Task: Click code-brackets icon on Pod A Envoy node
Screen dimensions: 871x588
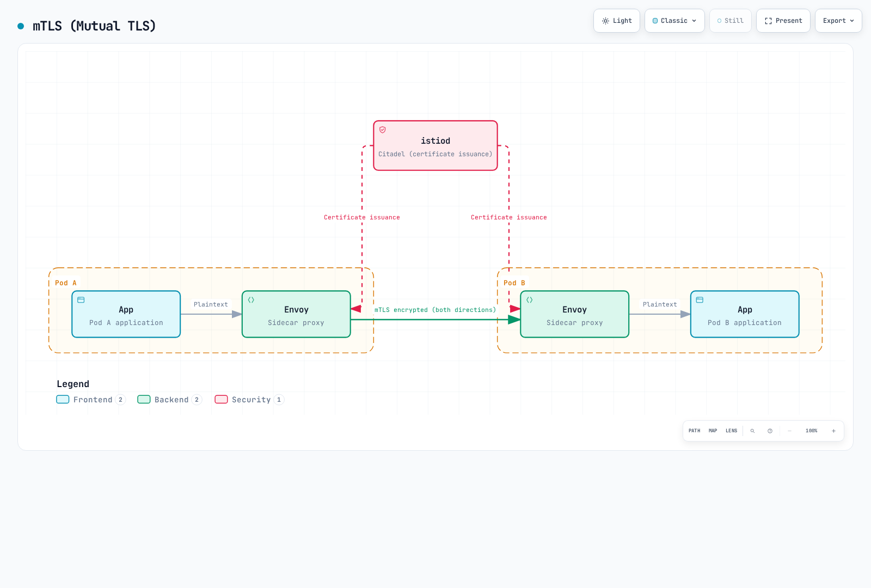Action: point(251,300)
